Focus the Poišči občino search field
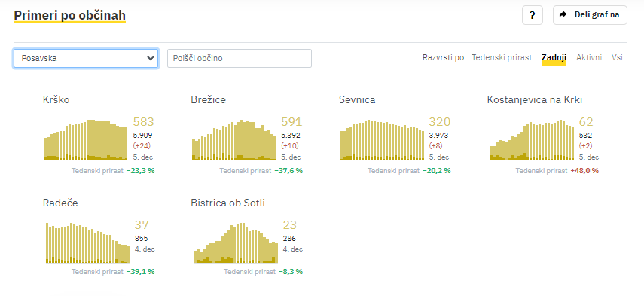This screenshot has height=296, width=644. click(240, 58)
